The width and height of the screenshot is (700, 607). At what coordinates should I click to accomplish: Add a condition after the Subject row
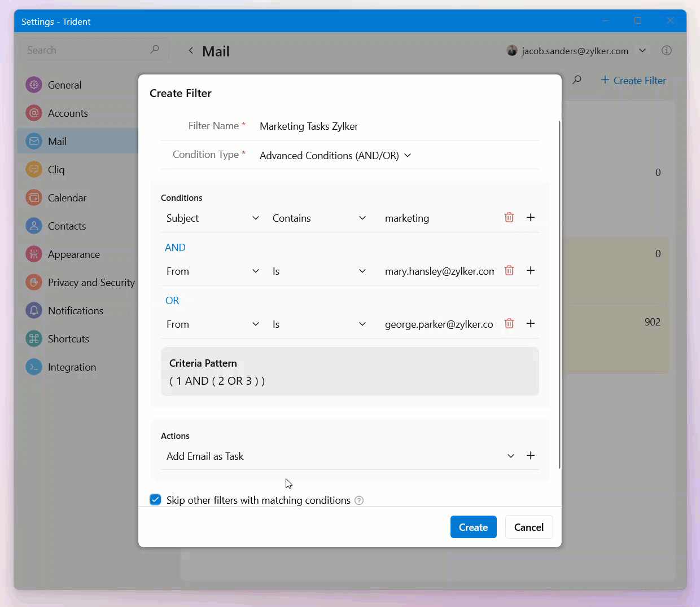point(531,218)
